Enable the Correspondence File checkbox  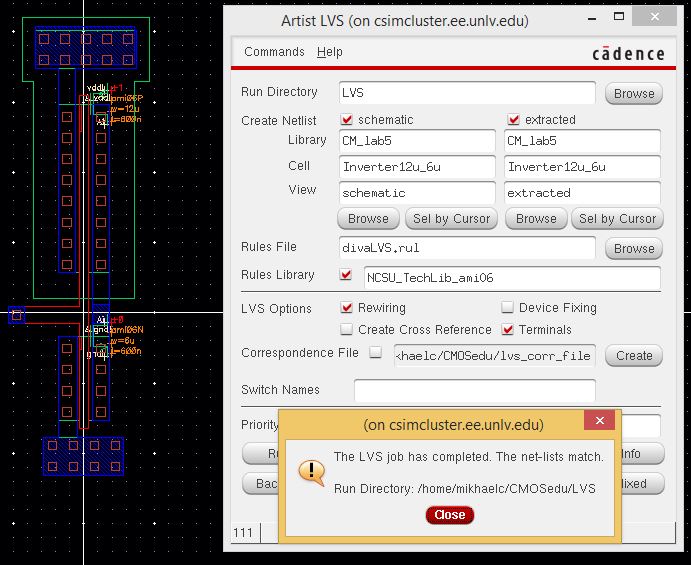click(x=376, y=353)
